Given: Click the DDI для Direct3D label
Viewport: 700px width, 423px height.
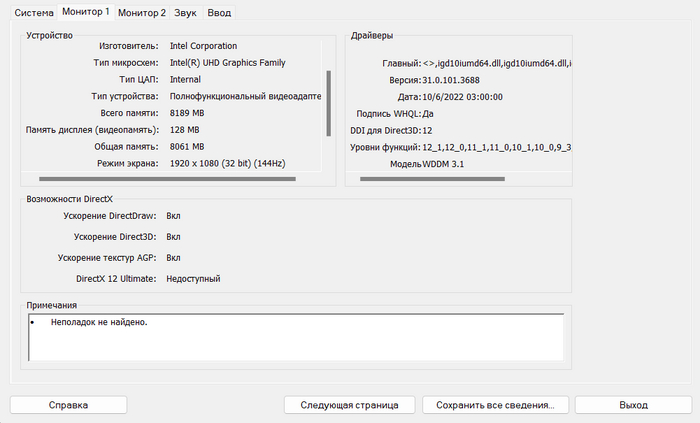Looking at the screenshot, I should tap(386, 131).
